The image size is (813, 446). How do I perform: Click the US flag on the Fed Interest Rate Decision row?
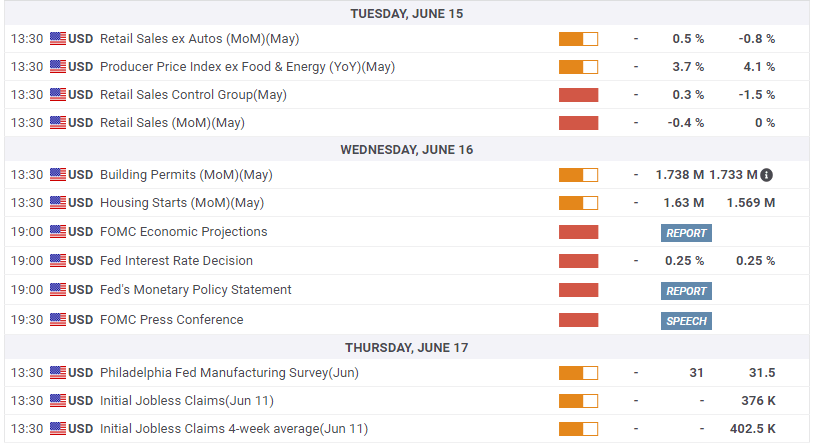coord(58,261)
